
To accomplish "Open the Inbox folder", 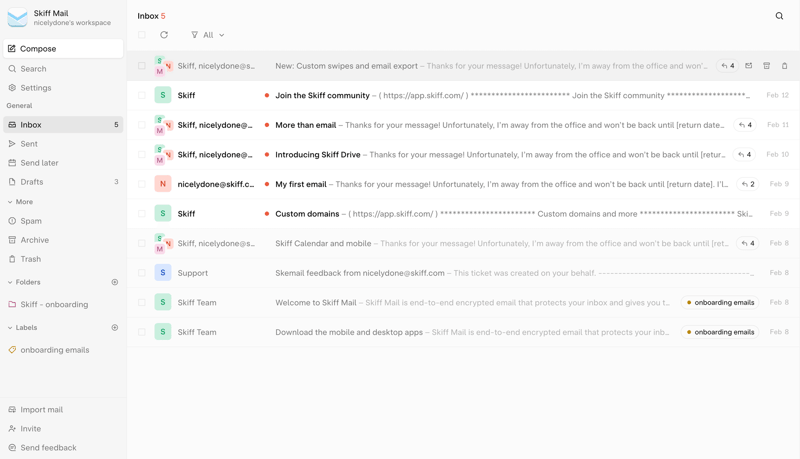I will (x=63, y=124).
